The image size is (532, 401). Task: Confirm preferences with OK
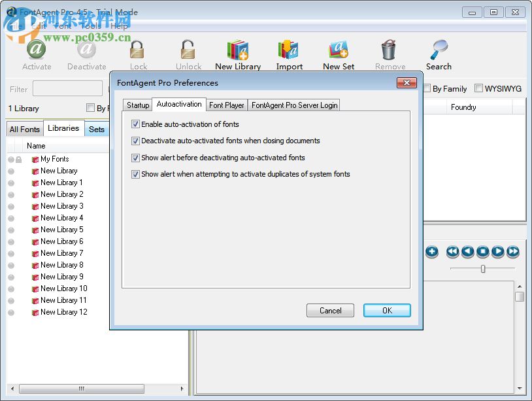(386, 310)
